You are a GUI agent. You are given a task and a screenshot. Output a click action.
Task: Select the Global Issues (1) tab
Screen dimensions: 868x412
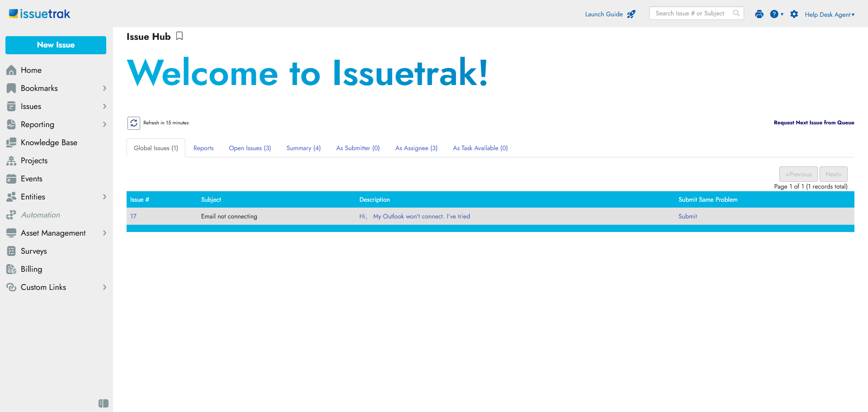[156, 148]
